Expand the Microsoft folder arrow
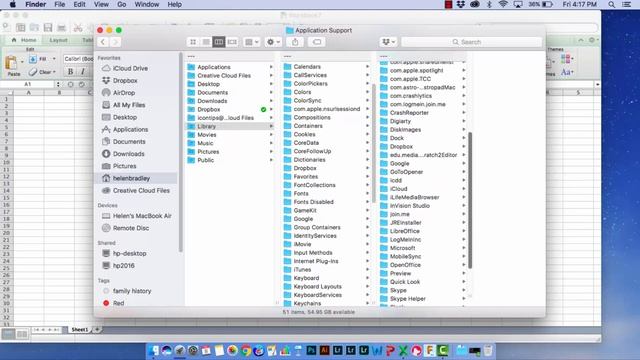640x360 pixels. click(x=464, y=248)
